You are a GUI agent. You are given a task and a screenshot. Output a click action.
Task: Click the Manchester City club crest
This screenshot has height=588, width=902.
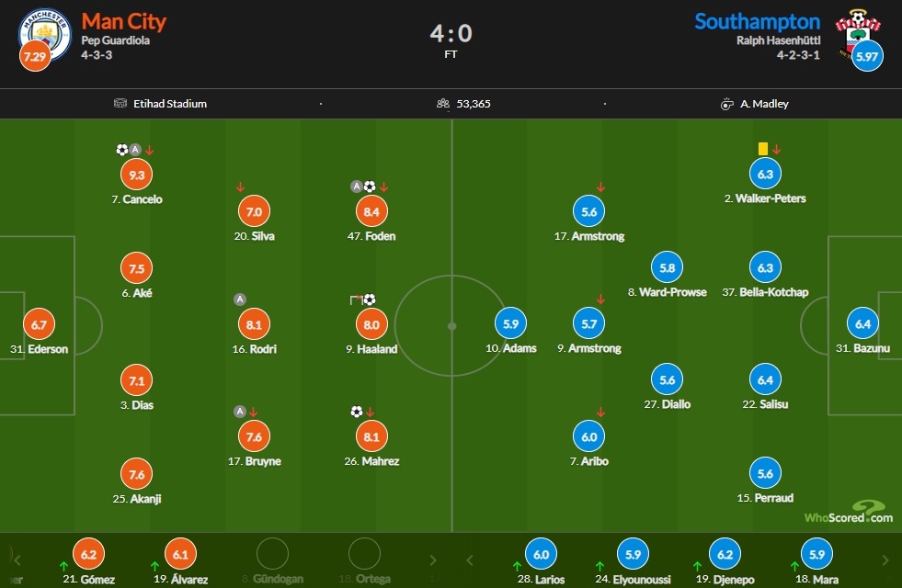[x=45, y=35]
